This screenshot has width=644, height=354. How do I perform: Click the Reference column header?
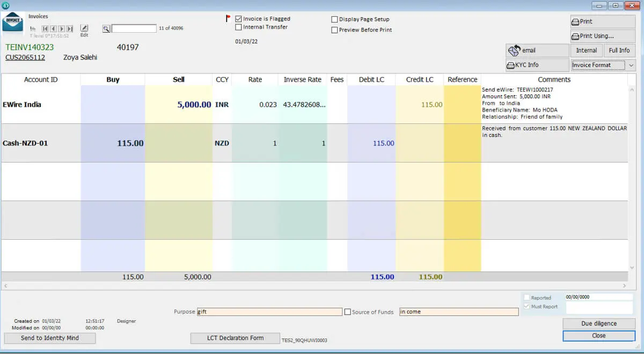pyautogui.click(x=462, y=79)
